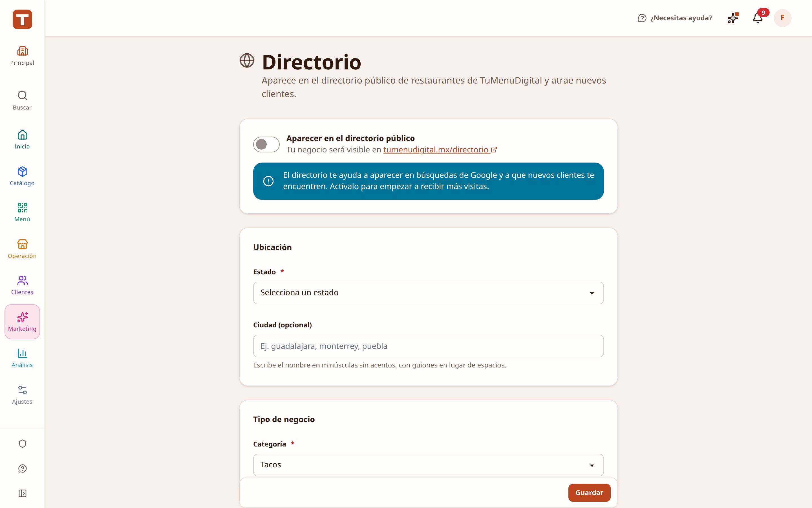Viewport: 812px width, 508px height.
Task: Open the Operación section
Action: tap(22, 249)
